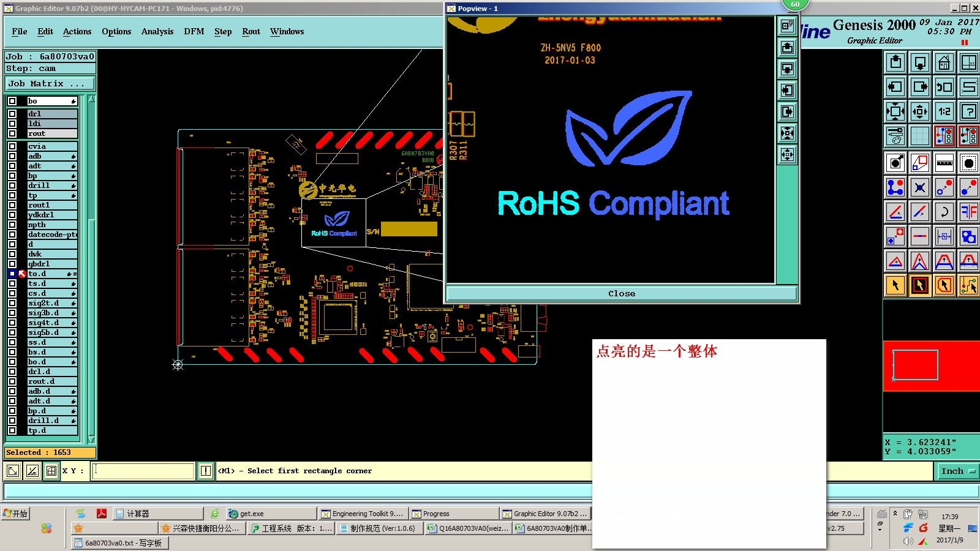Select the ruler measure tool
This screenshot has height=551, width=980.
[x=944, y=163]
